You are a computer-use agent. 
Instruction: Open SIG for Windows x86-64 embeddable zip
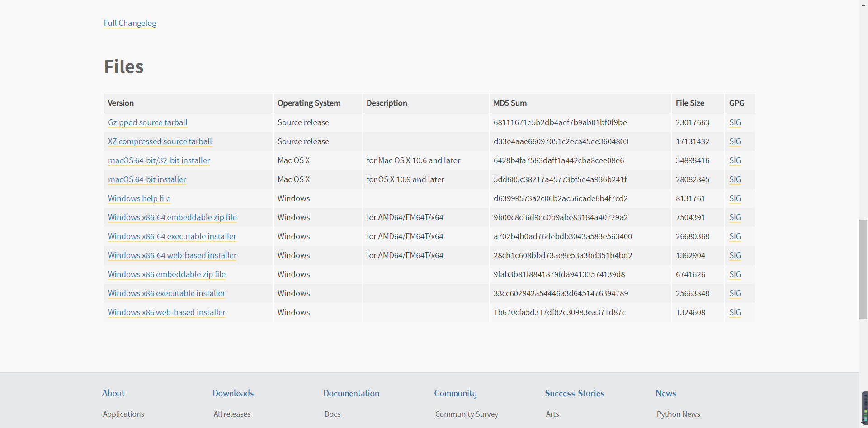point(735,217)
